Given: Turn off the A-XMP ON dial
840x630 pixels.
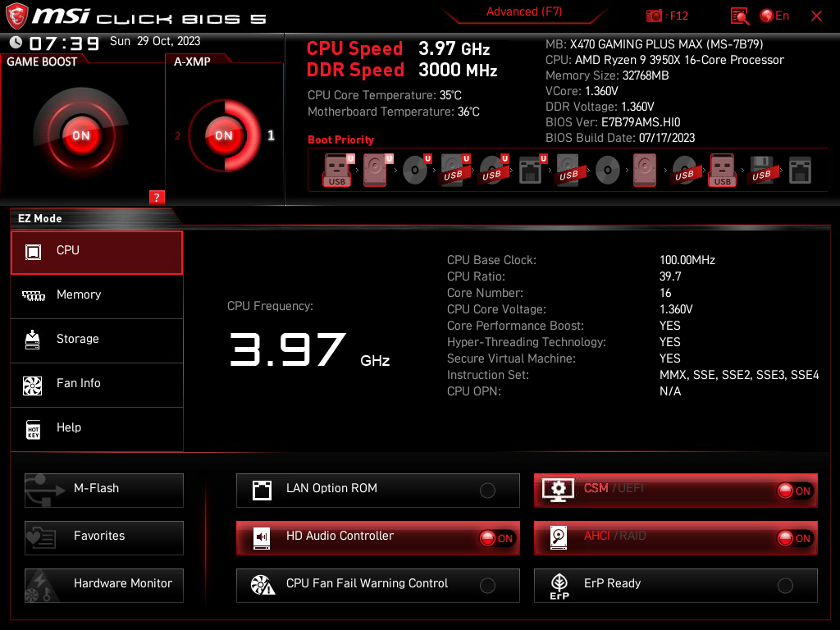Looking at the screenshot, I should pyautogui.click(x=224, y=135).
